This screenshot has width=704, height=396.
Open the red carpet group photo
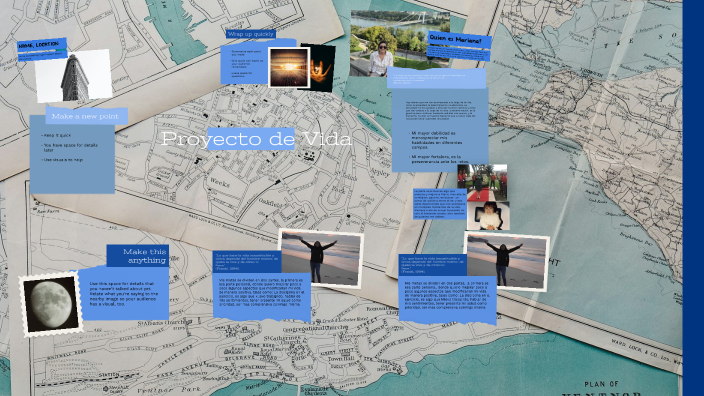482,182
